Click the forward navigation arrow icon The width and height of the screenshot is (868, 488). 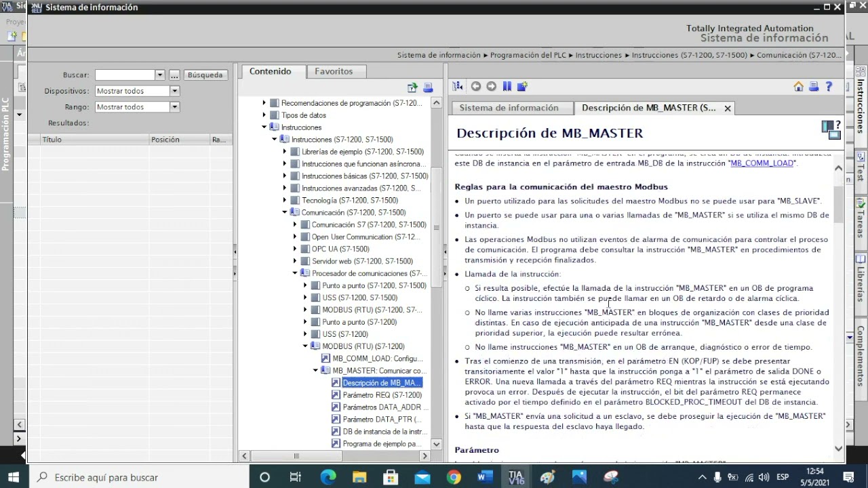coord(492,86)
